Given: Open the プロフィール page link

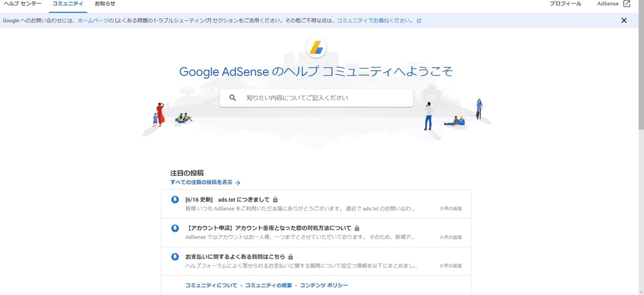Looking at the screenshot, I should pyautogui.click(x=565, y=4).
